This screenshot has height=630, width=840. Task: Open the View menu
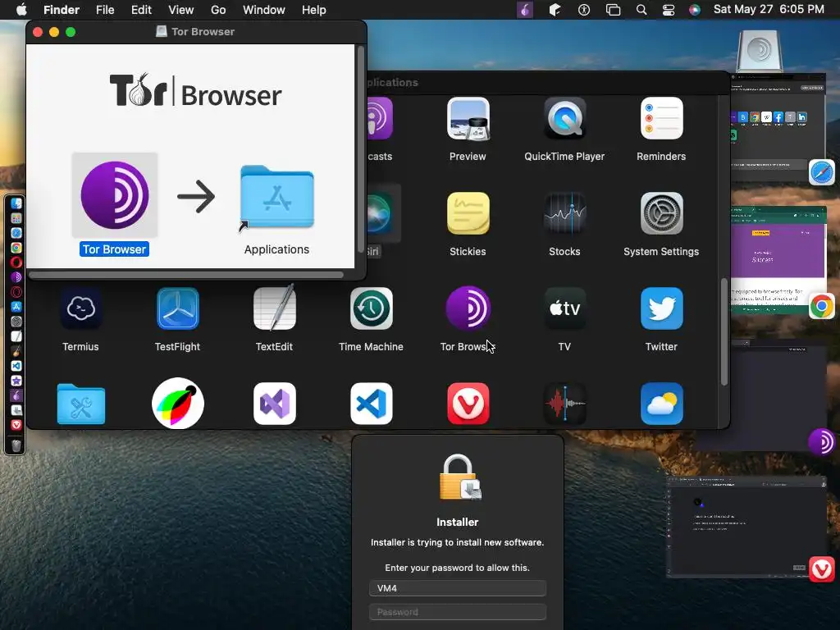pos(181,10)
